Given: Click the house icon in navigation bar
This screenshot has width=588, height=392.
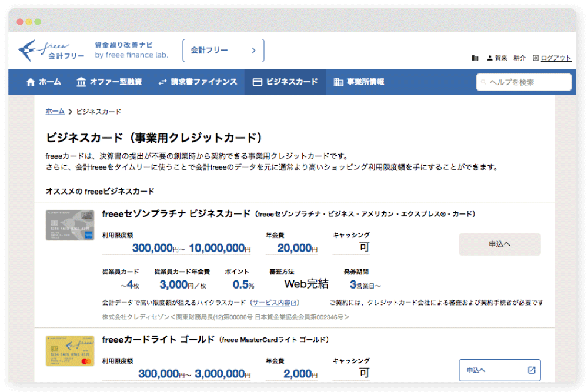Looking at the screenshot, I should point(31,82).
